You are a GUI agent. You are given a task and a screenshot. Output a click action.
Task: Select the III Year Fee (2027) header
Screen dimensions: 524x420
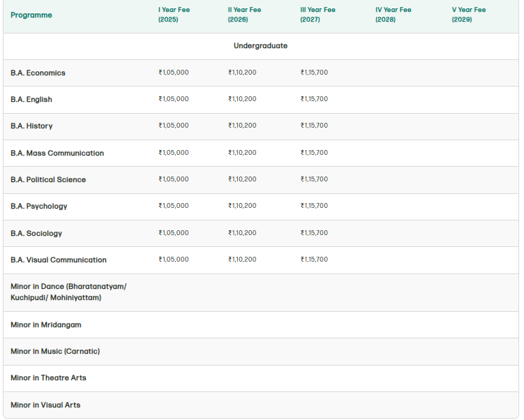pos(317,15)
